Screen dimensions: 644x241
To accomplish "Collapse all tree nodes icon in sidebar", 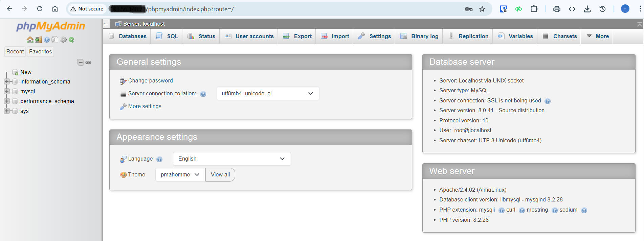I will [80, 62].
